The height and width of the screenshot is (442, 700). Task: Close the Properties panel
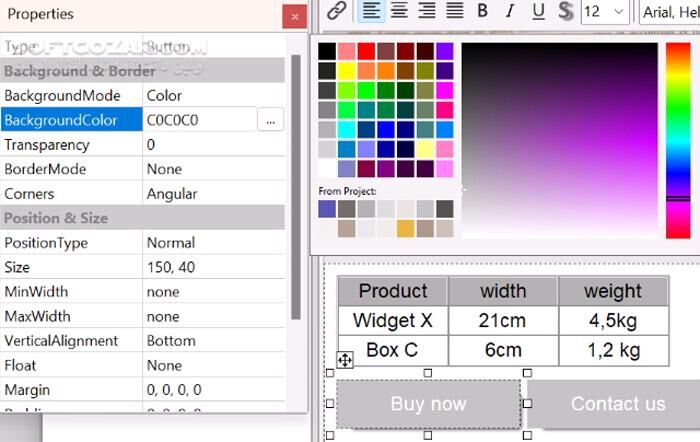point(294,16)
